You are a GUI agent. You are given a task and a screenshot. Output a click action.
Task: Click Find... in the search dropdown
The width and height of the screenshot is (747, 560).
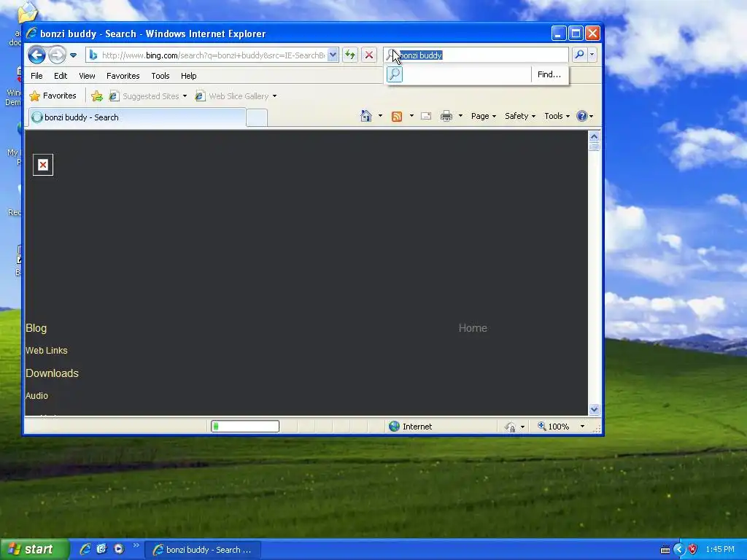(x=549, y=74)
